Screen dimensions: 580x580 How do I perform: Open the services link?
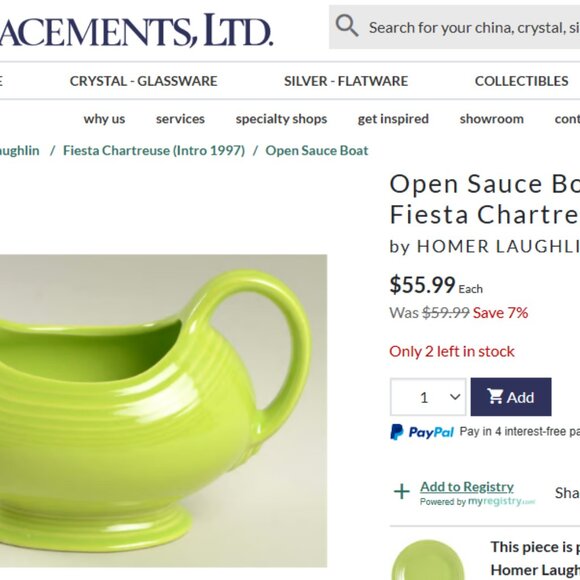[x=180, y=119]
